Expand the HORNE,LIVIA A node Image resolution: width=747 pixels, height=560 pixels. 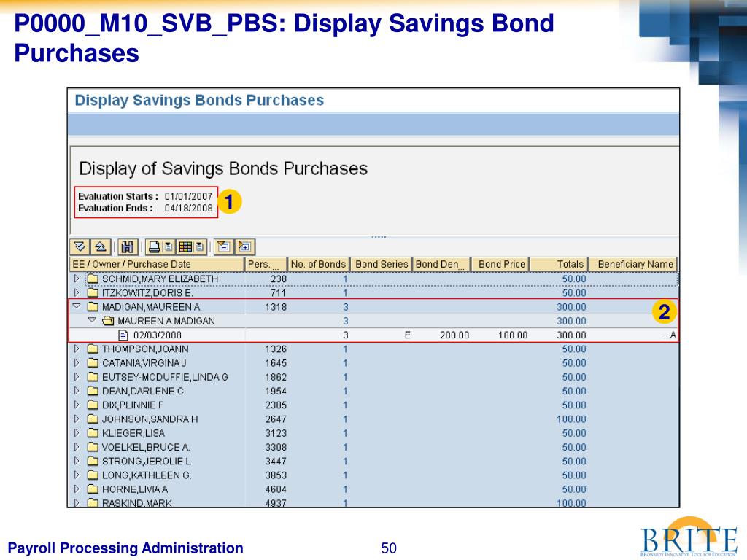coord(76,489)
